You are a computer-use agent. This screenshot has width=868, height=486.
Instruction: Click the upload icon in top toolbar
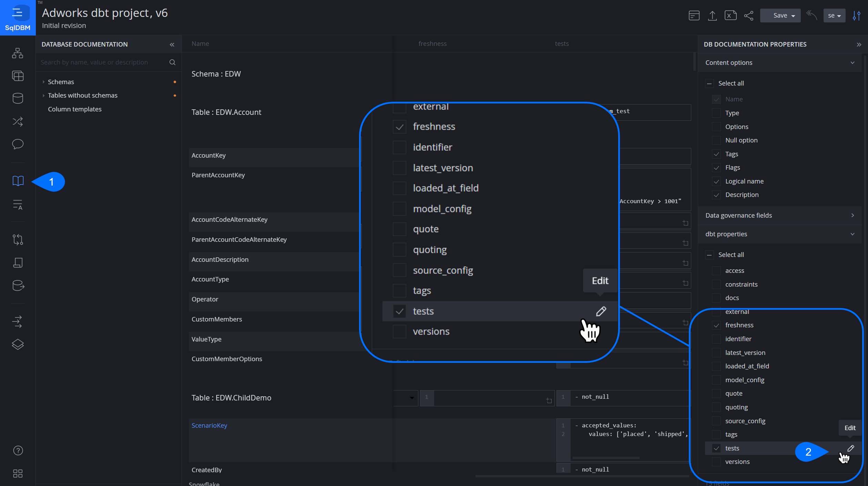[x=713, y=15]
